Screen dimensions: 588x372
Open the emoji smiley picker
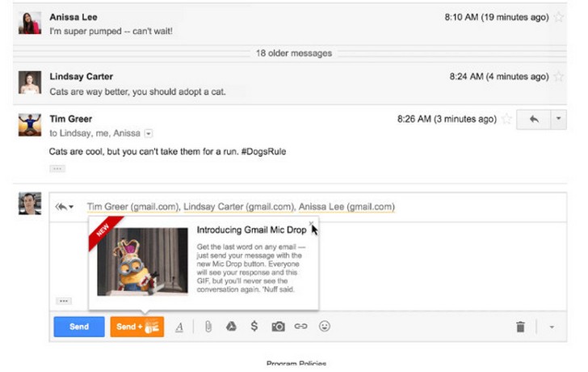[x=325, y=327]
